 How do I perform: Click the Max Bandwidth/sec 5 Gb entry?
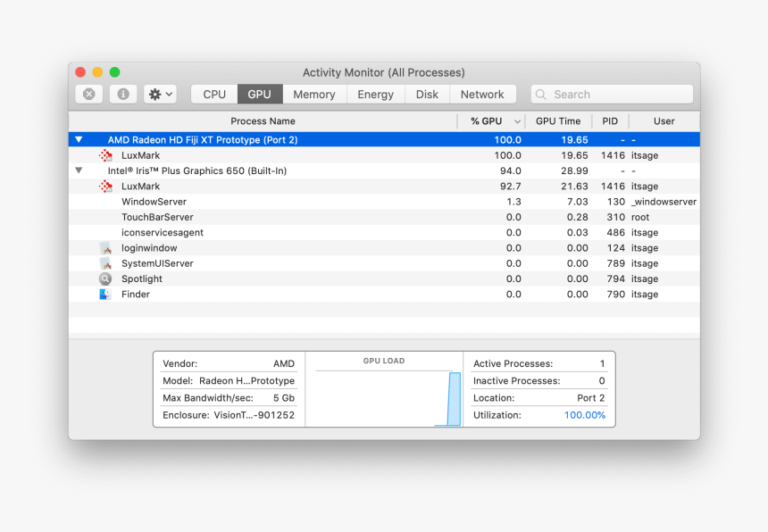[x=229, y=398]
